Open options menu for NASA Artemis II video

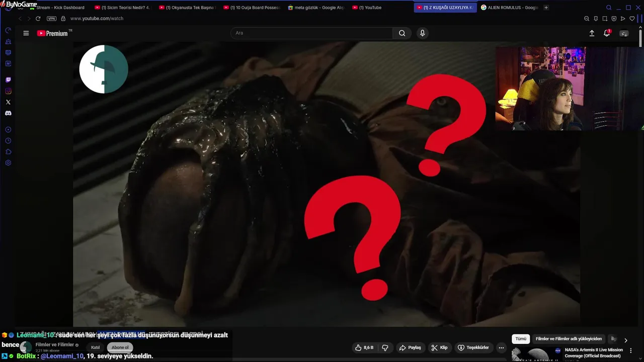[631, 350]
